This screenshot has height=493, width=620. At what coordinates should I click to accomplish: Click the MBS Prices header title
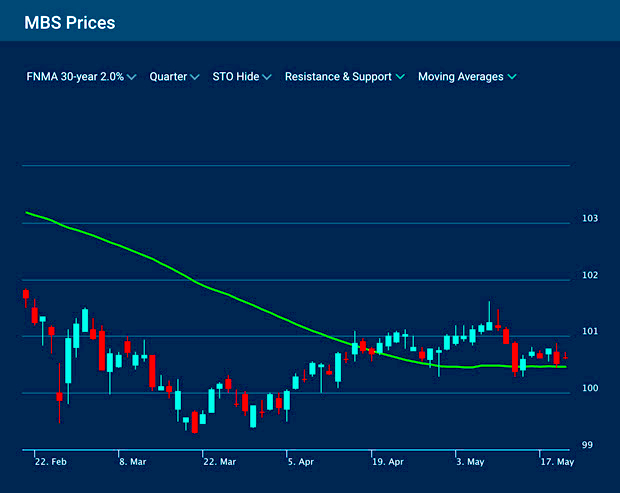point(69,21)
